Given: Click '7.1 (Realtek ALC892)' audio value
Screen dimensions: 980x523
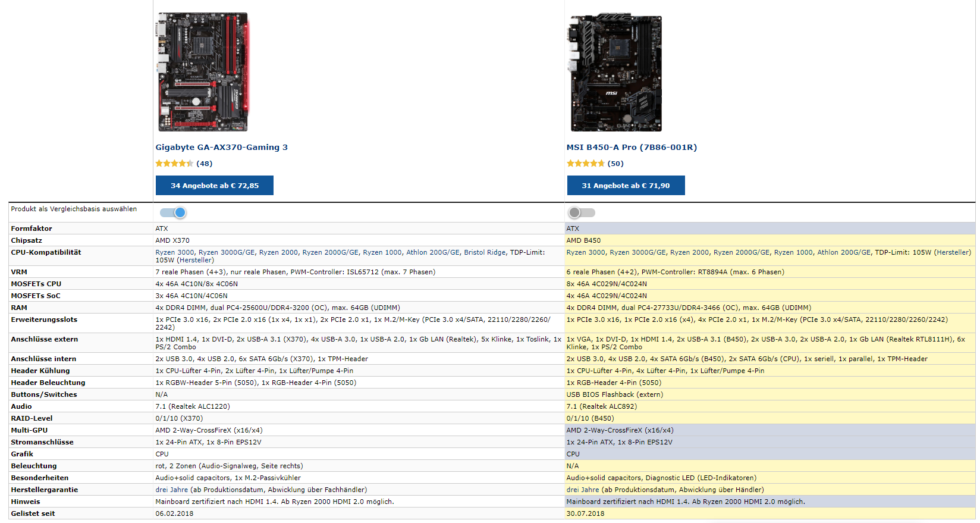Looking at the screenshot, I should [x=602, y=406].
